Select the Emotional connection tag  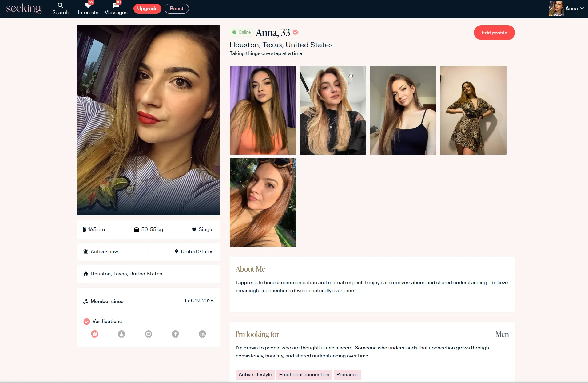point(304,374)
